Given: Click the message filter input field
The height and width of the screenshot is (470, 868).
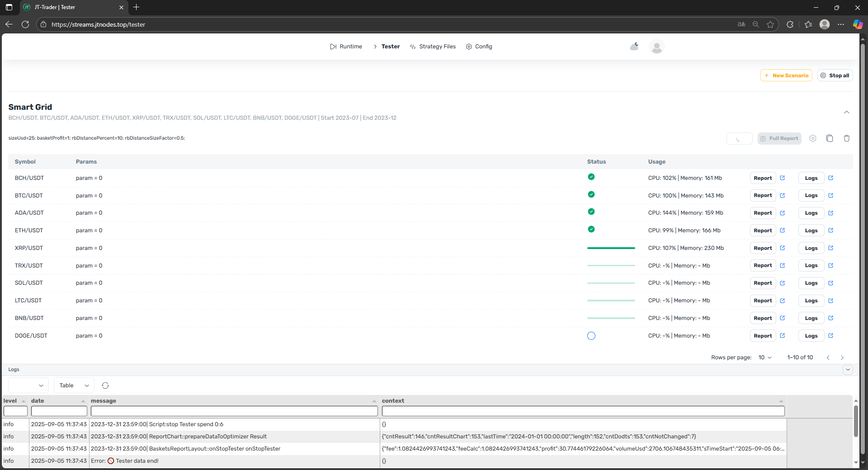Looking at the screenshot, I should 234,411.
